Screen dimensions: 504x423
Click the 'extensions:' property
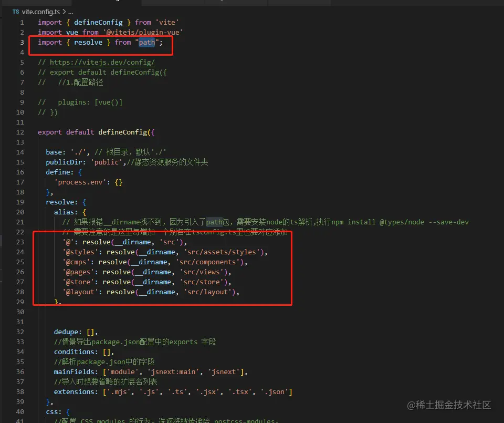coord(76,391)
